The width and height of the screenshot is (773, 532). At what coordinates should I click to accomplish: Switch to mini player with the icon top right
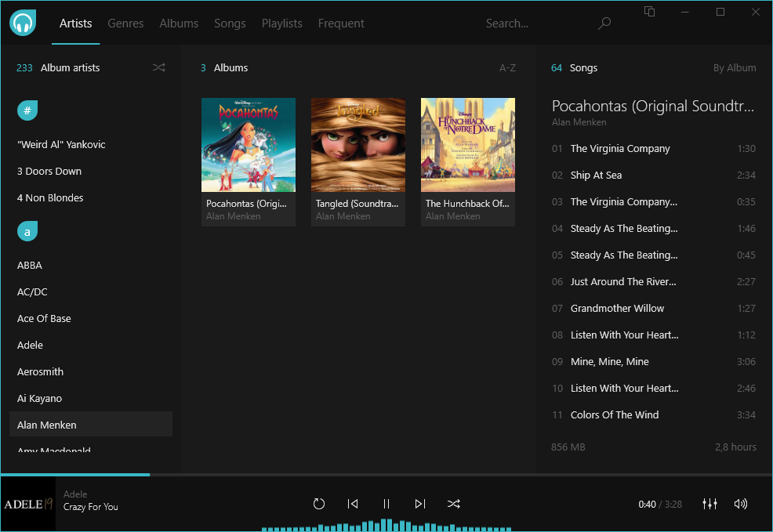coord(649,13)
